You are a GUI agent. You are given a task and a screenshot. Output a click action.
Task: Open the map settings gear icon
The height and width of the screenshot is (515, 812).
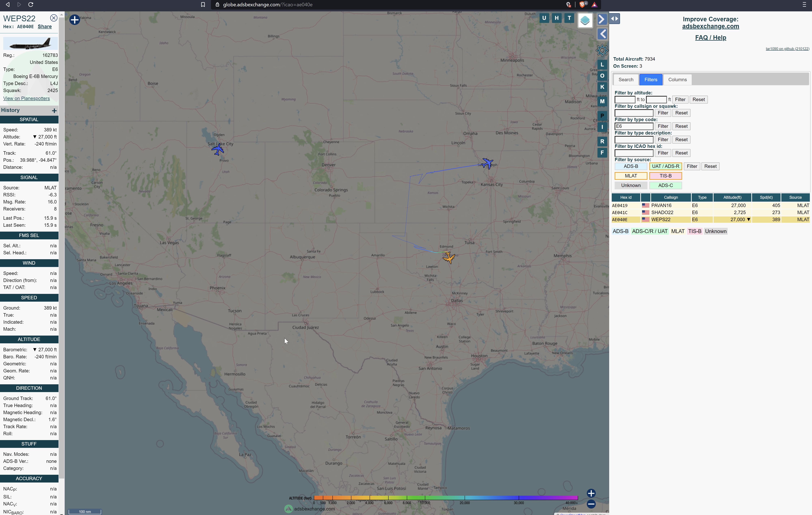pos(602,51)
